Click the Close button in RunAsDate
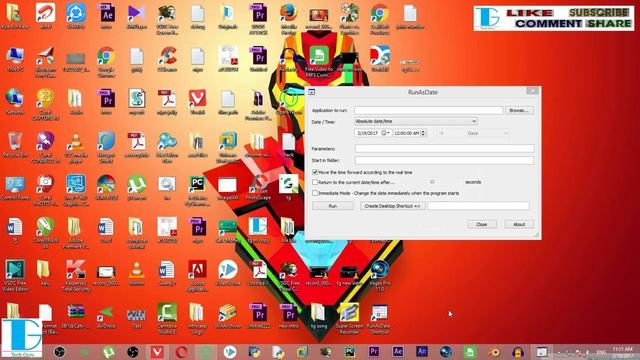This screenshot has width=640, height=360. pyautogui.click(x=482, y=224)
